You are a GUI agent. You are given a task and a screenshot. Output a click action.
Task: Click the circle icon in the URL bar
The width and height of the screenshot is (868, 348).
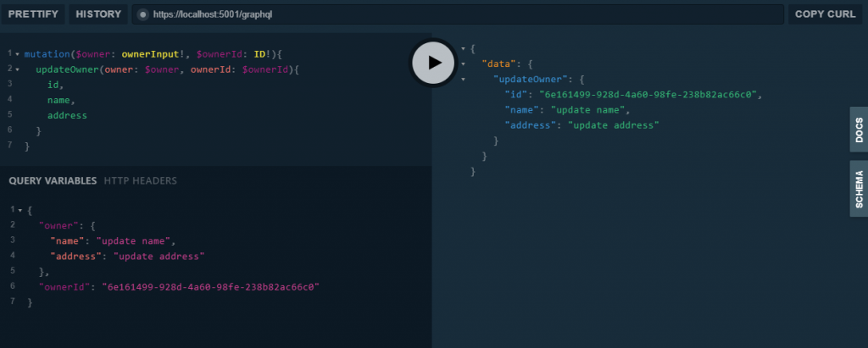142,14
